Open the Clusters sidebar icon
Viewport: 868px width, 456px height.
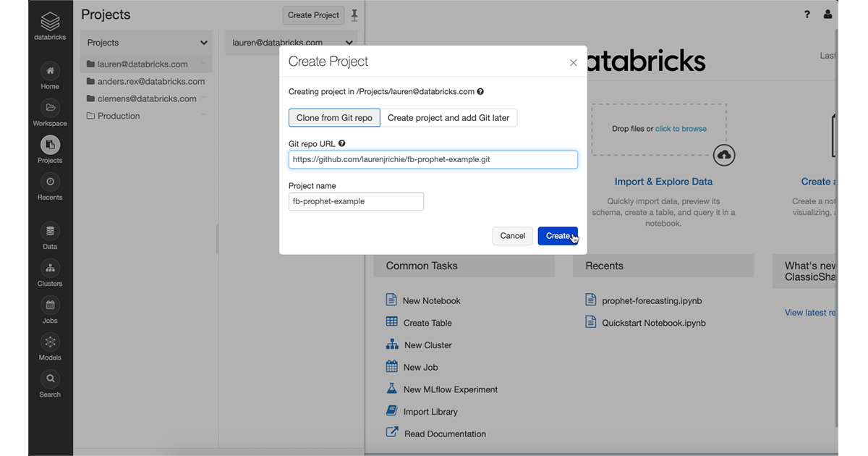[x=50, y=269]
